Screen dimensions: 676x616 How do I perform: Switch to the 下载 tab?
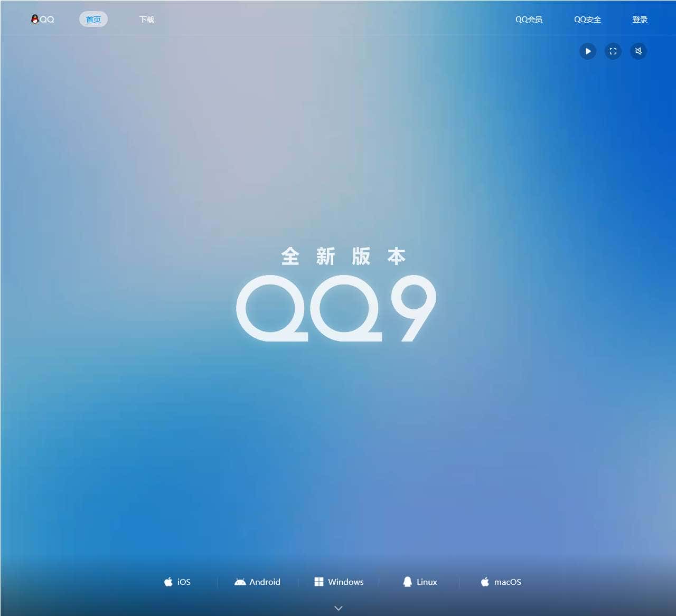point(146,19)
